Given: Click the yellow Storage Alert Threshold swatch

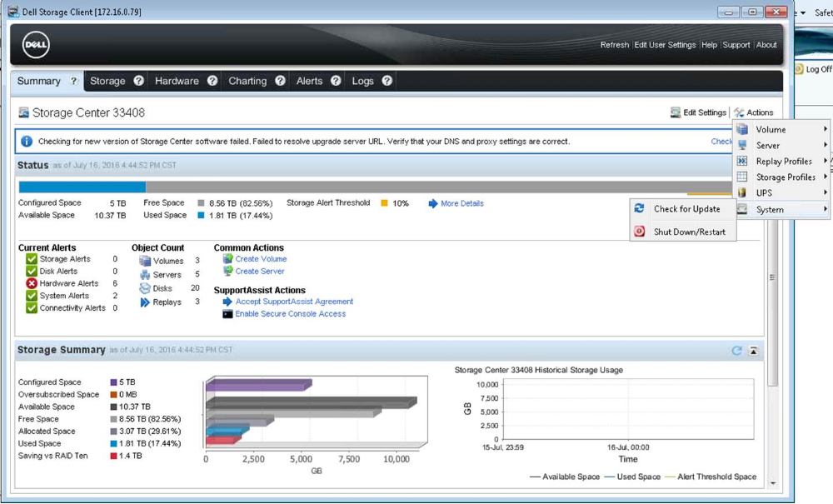Looking at the screenshot, I should click(384, 203).
